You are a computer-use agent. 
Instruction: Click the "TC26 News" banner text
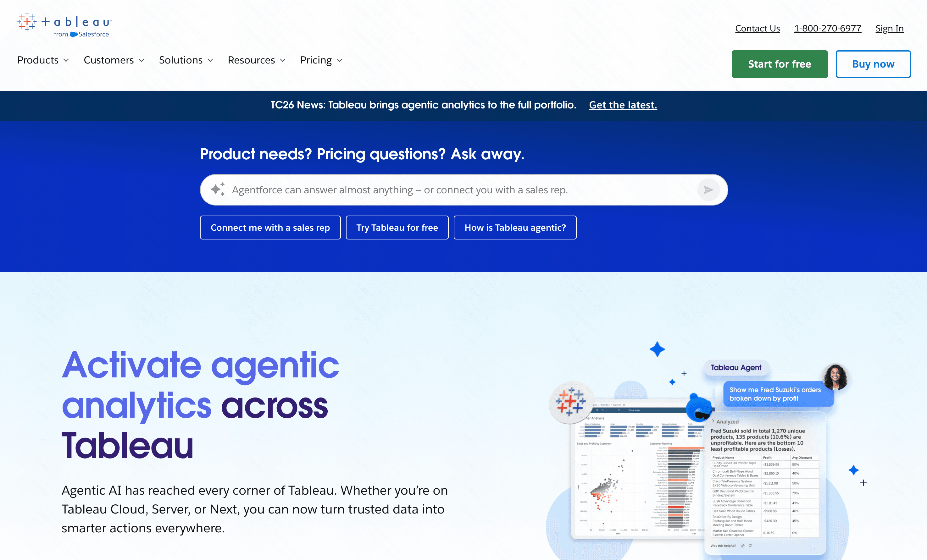[x=423, y=105]
